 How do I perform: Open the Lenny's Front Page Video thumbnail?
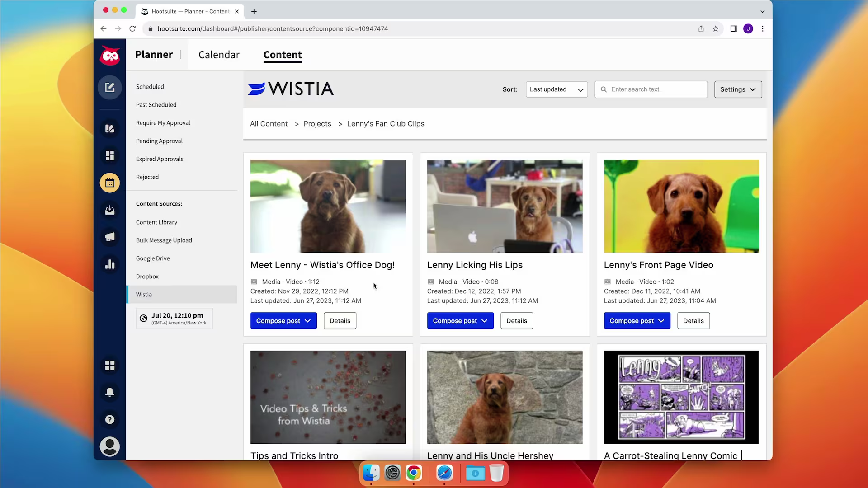coord(682,206)
